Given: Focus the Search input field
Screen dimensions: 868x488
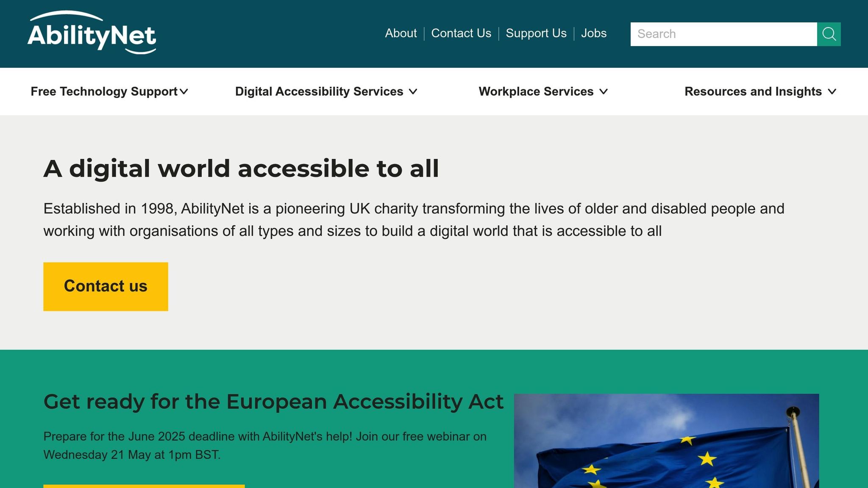Looking at the screenshot, I should tap(723, 34).
